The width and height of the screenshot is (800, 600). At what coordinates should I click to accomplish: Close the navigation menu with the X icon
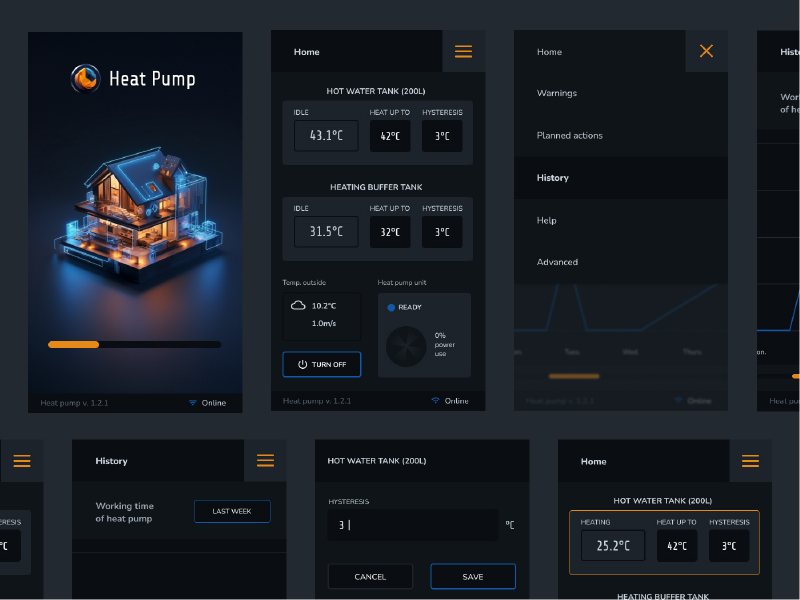(706, 51)
